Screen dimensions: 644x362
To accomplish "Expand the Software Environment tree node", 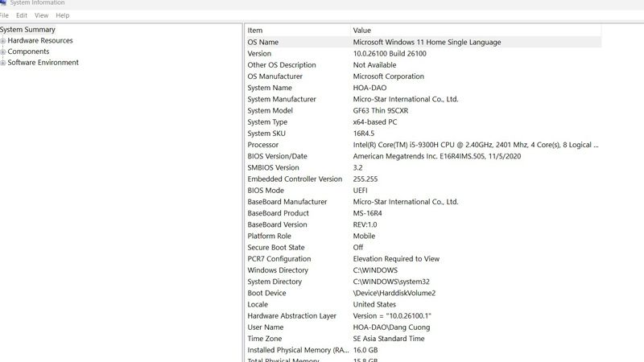I will click(3, 63).
